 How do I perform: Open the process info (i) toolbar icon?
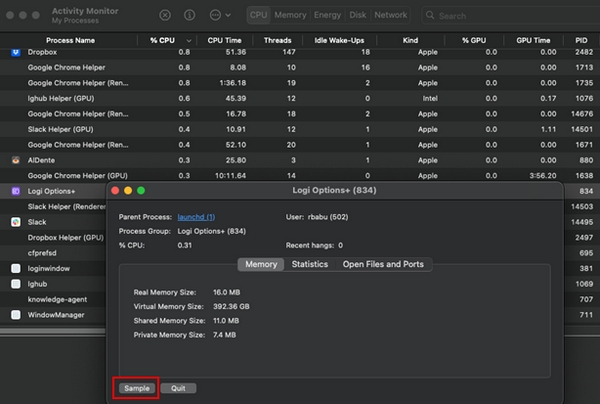[189, 15]
